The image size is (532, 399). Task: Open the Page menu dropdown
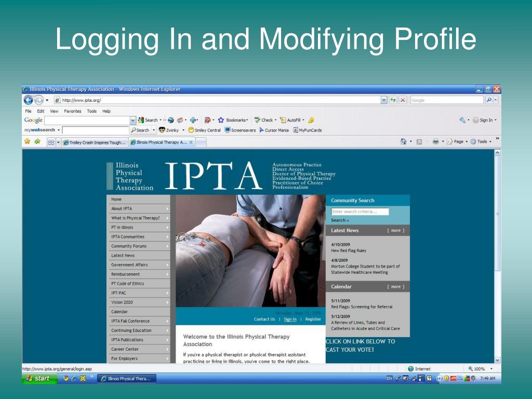(x=457, y=142)
